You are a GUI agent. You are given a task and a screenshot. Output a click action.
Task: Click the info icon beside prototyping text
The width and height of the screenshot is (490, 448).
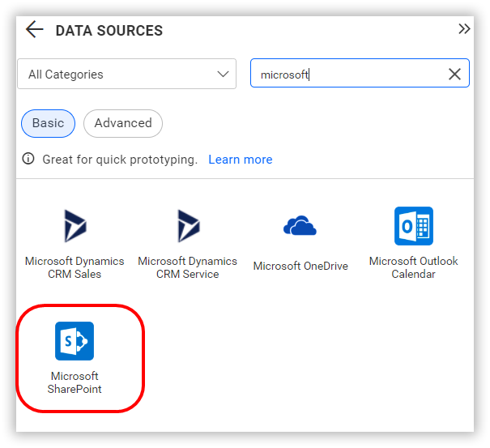(x=28, y=159)
